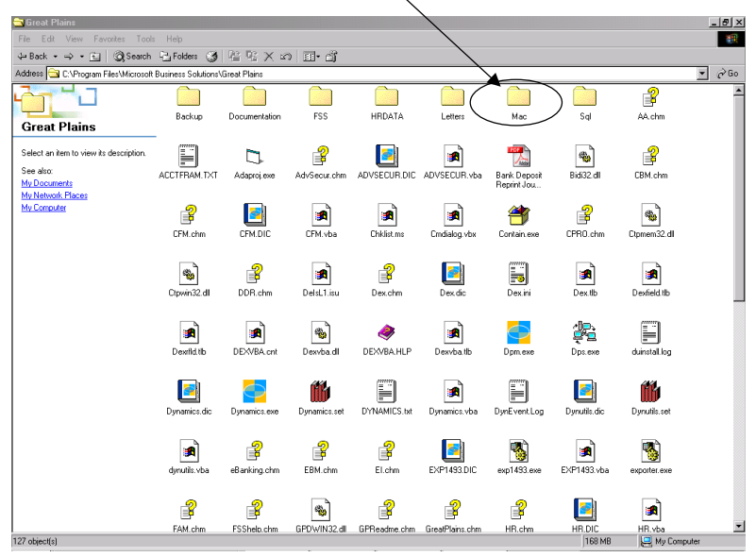This screenshot has height=558, width=756.
Task: Open the Edit menu
Action: [x=48, y=39]
